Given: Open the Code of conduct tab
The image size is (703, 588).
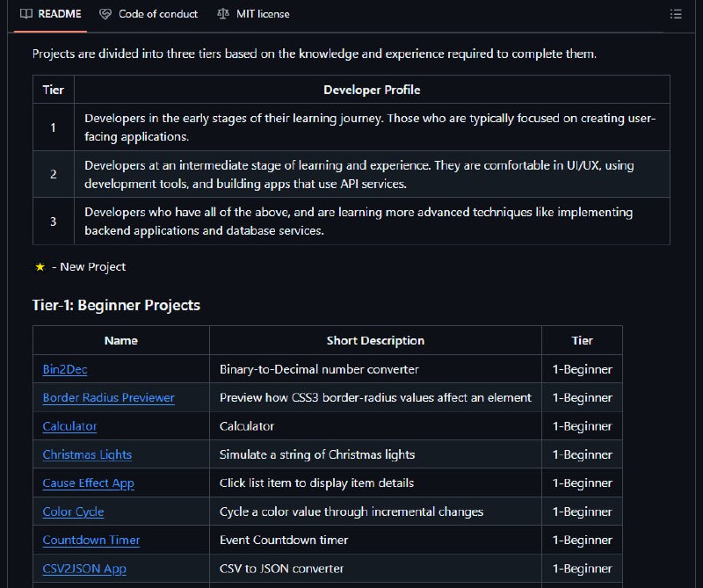Looking at the screenshot, I should [149, 14].
